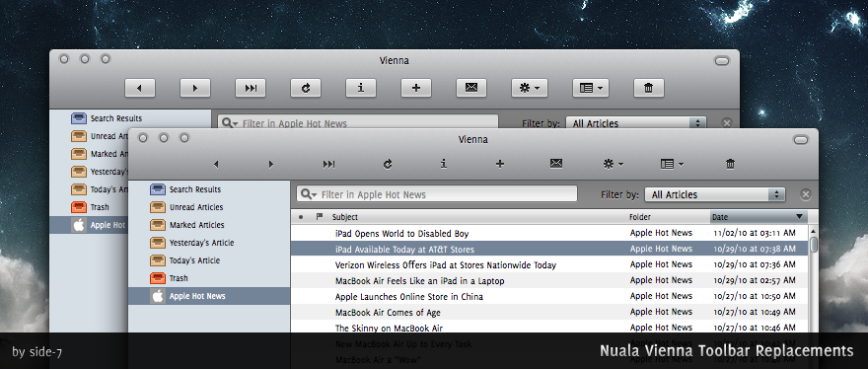868x369 pixels.
Task: Close filter bar in front window
Action: (x=806, y=194)
